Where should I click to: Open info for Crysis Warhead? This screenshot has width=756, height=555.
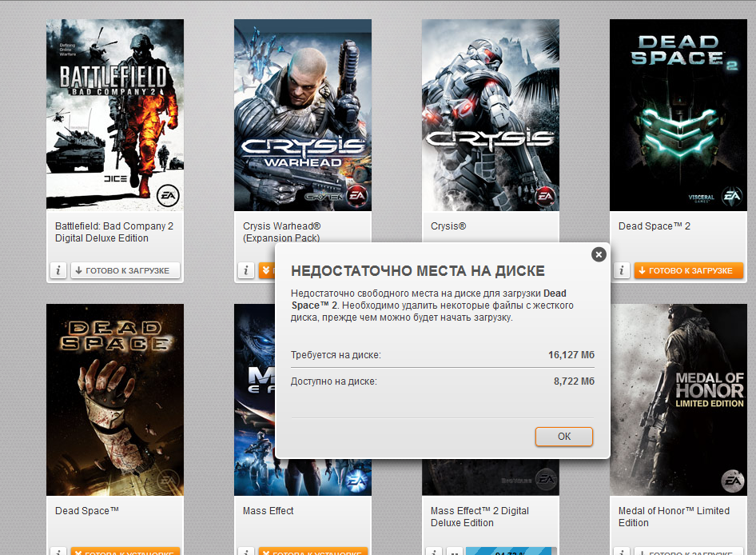click(246, 270)
